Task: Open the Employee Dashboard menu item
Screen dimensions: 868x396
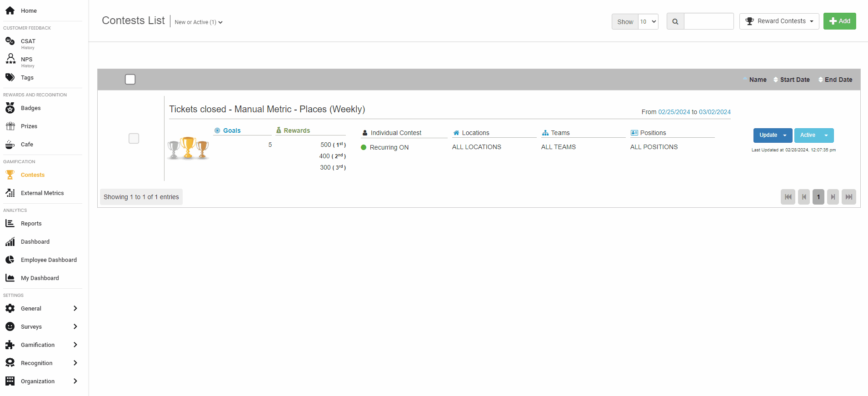Action: click(49, 260)
